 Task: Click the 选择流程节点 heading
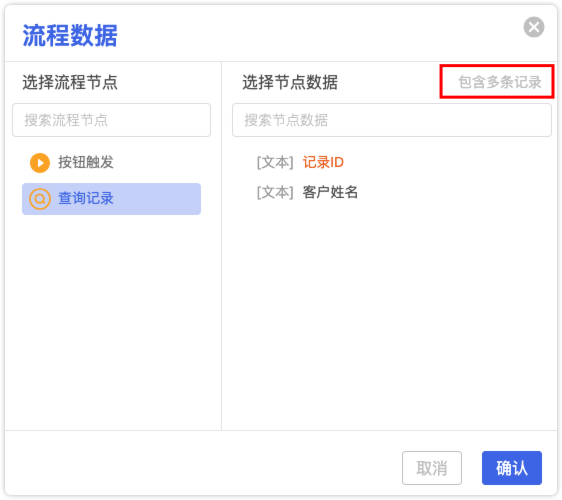(x=70, y=82)
